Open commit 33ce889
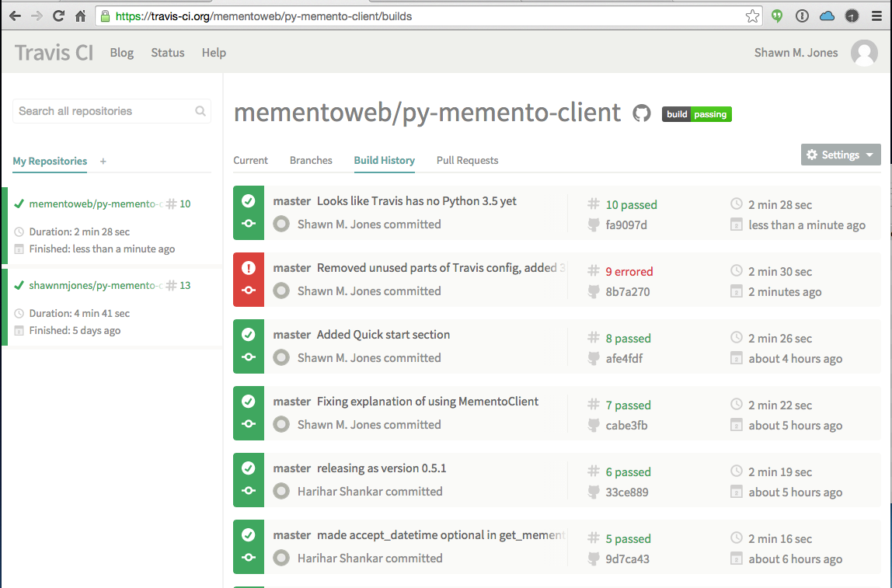Screen dimensions: 892x588 click(x=627, y=492)
